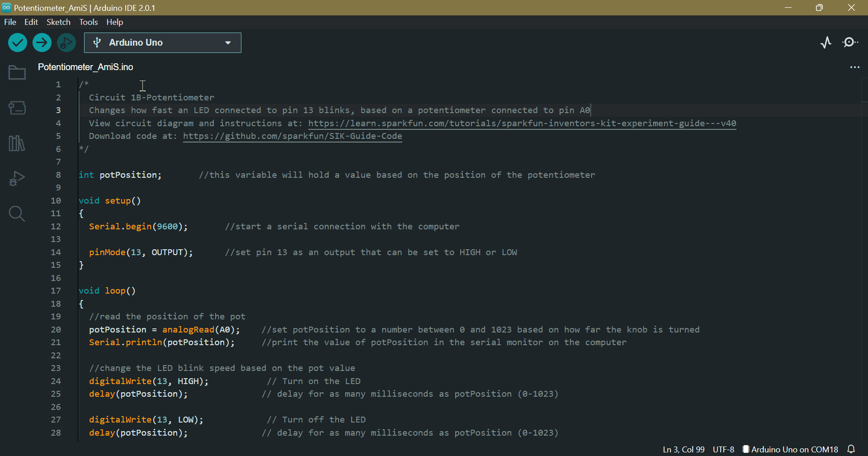
Task: Open the editor more options ellipsis
Action: (854, 67)
